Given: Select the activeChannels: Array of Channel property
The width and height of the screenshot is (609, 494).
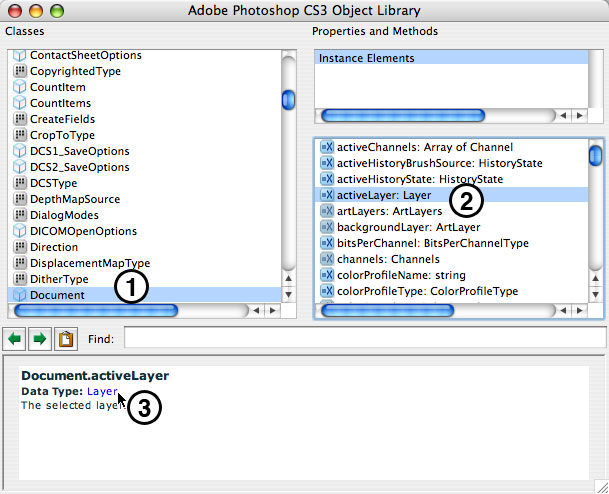Looking at the screenshot, I should (425, 147).
